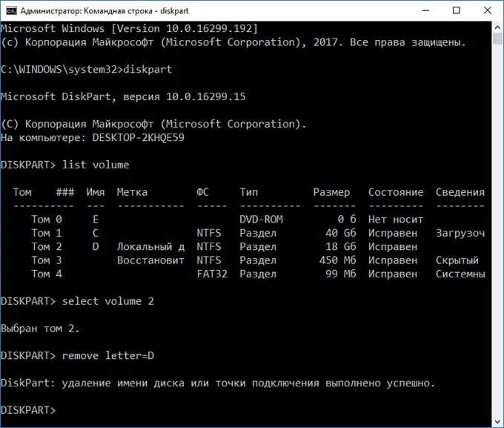Click the 'Том 3' row label

tap(47, 260)
